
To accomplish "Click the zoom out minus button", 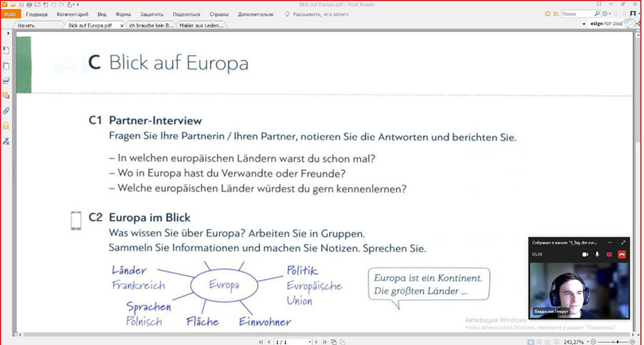I will [x=593, y=341].
